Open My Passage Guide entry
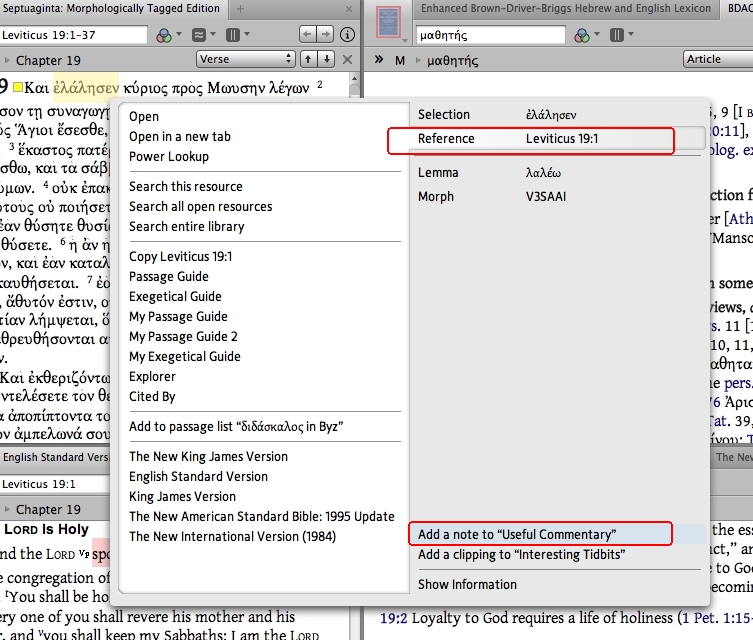 pyautogui.click(x=178, y=317)
